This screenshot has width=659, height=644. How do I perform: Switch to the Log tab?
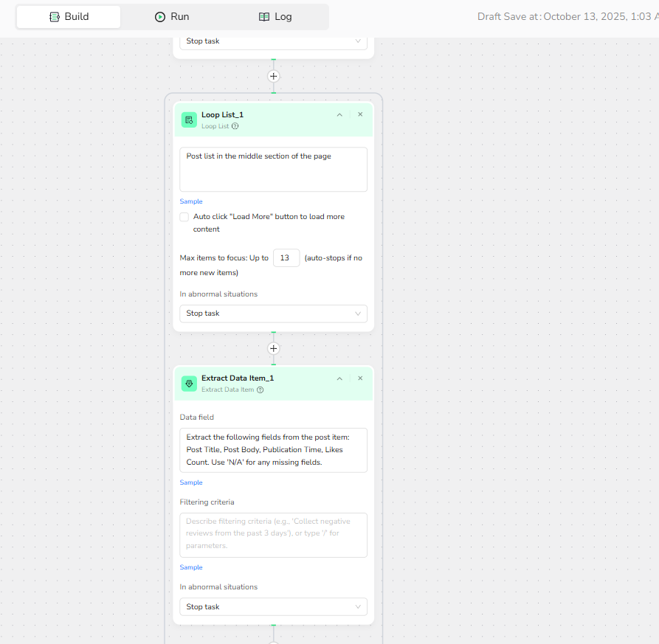point(275,16)
